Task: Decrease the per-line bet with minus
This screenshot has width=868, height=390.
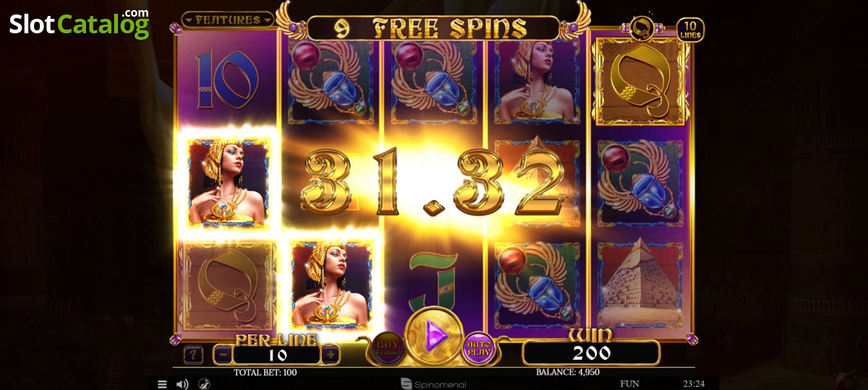Action: coord(224,355)
